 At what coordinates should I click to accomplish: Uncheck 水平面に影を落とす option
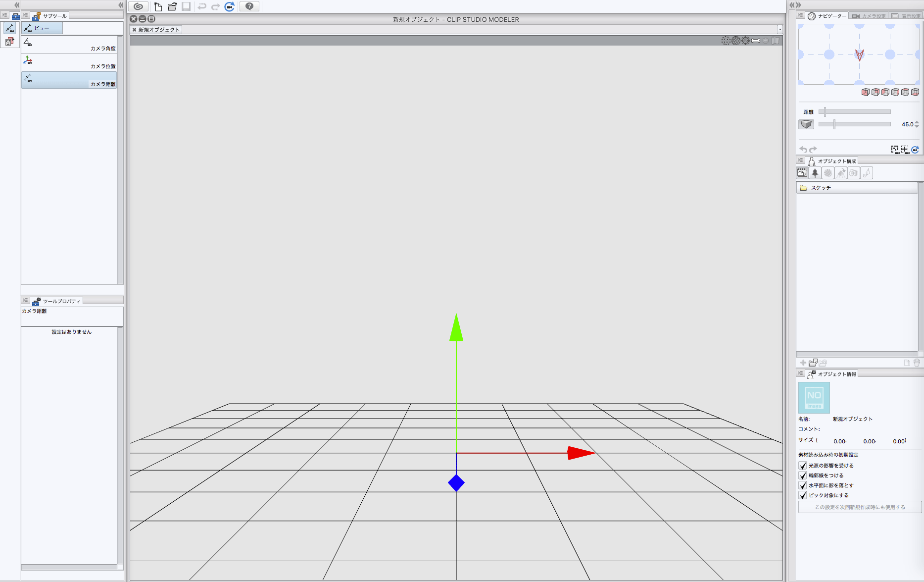pos(802,485)
